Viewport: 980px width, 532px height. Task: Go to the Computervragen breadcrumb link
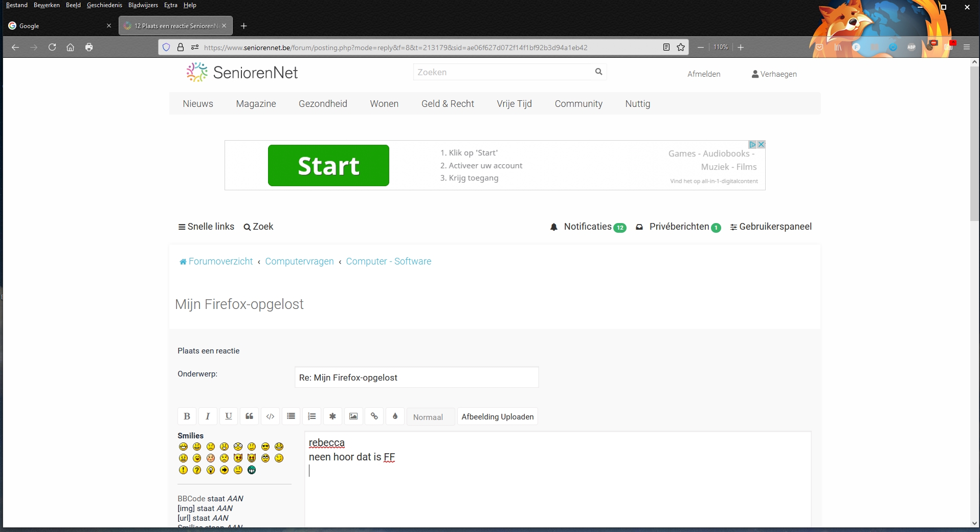pyautogui.click(x=299, y=261)
